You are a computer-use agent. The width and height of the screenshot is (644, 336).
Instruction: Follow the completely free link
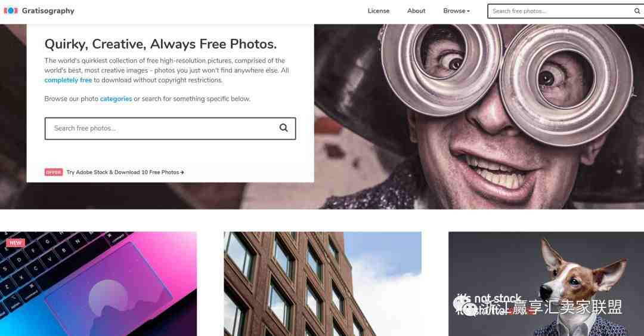point(68,80)
